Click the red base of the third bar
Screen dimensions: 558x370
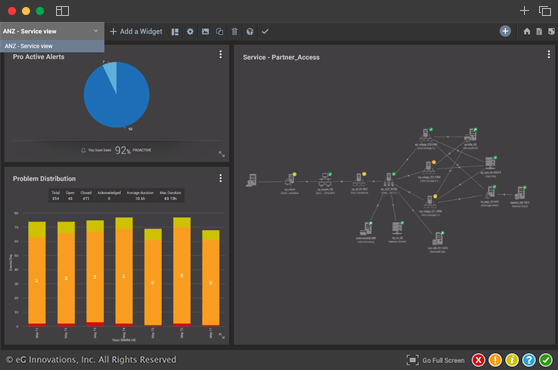pyautogui.click(x=95, y=324)
